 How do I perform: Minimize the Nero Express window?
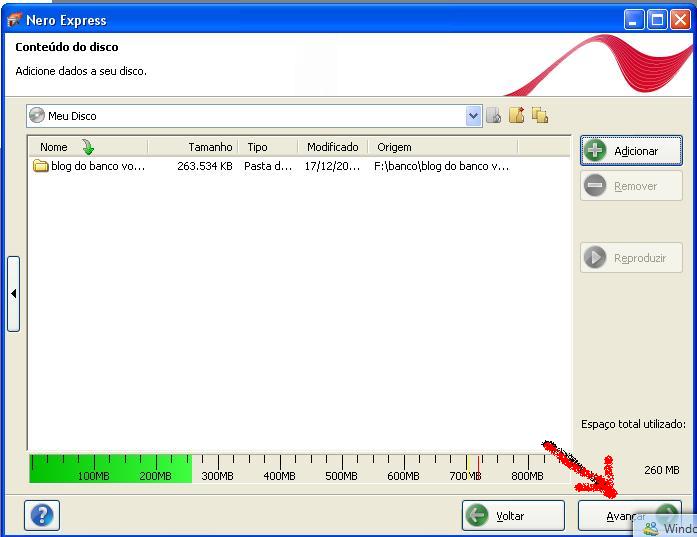pyautogui.click(x=633, y=20)
